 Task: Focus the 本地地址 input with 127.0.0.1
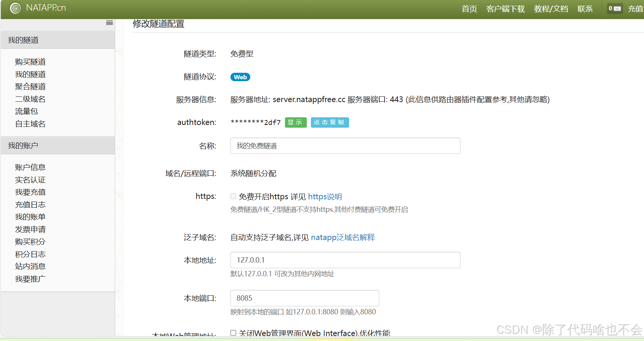pos(345,260)
